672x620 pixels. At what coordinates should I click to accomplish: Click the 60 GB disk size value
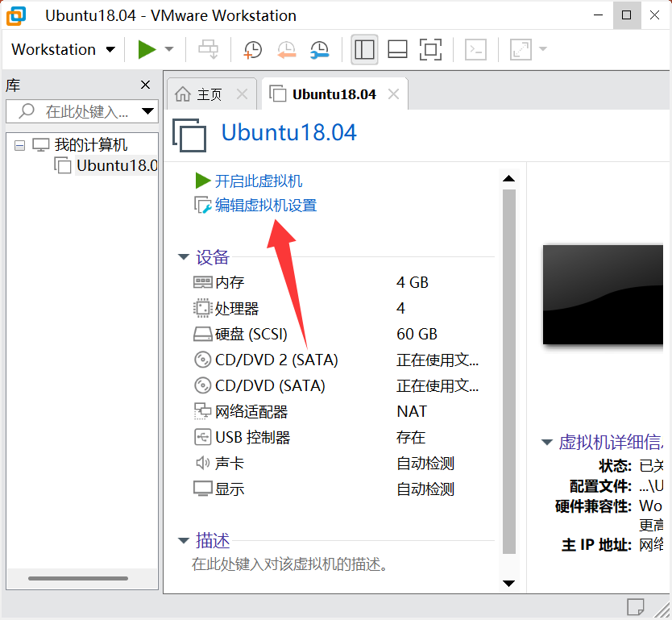[x=417, y=334]
